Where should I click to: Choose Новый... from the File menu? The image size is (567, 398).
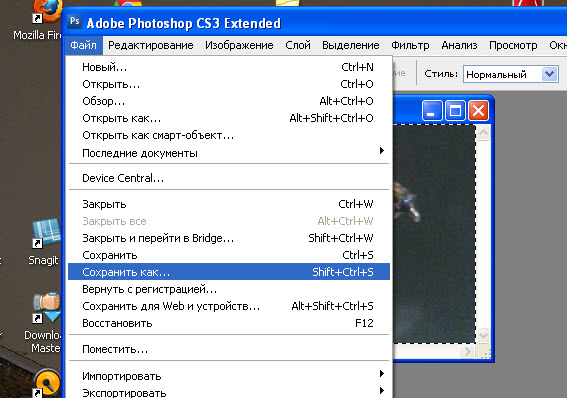pos(229,67)
